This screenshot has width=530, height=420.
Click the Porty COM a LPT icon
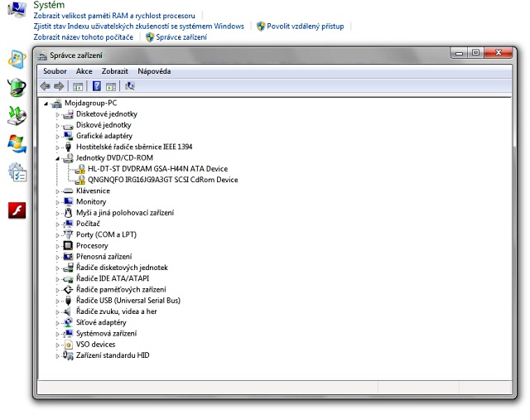click(68, 234)
